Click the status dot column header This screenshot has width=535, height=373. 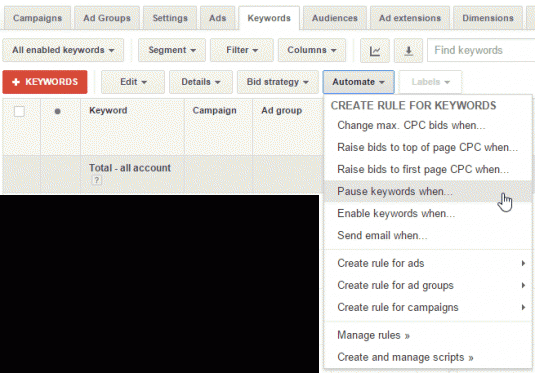pos(58,111)
